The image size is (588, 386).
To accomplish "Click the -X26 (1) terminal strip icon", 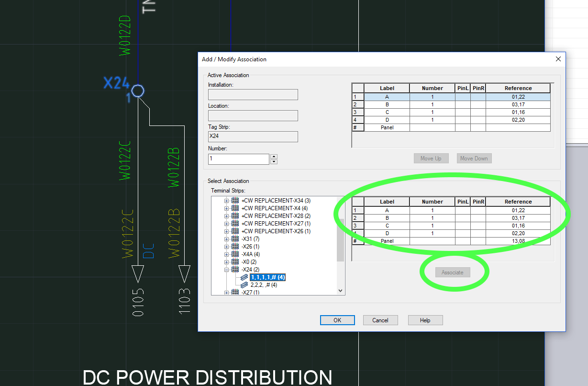I will (235, 247).
